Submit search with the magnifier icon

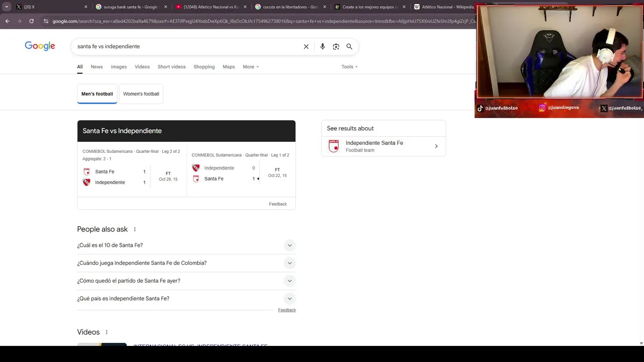click(349, 46)
